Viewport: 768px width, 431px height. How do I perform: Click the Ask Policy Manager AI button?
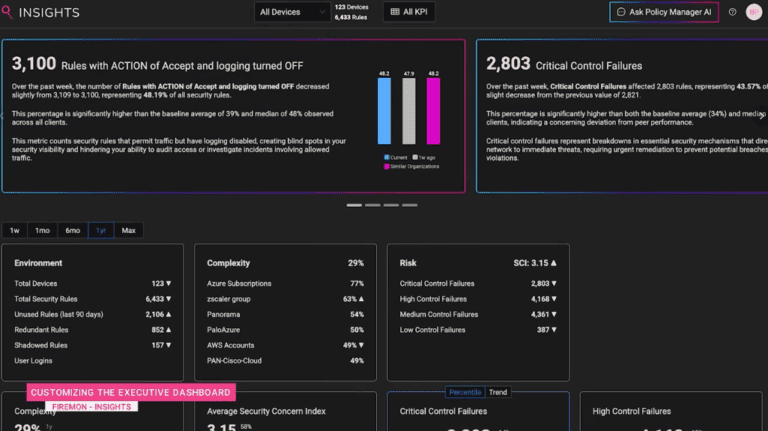(x=663, y=12)
